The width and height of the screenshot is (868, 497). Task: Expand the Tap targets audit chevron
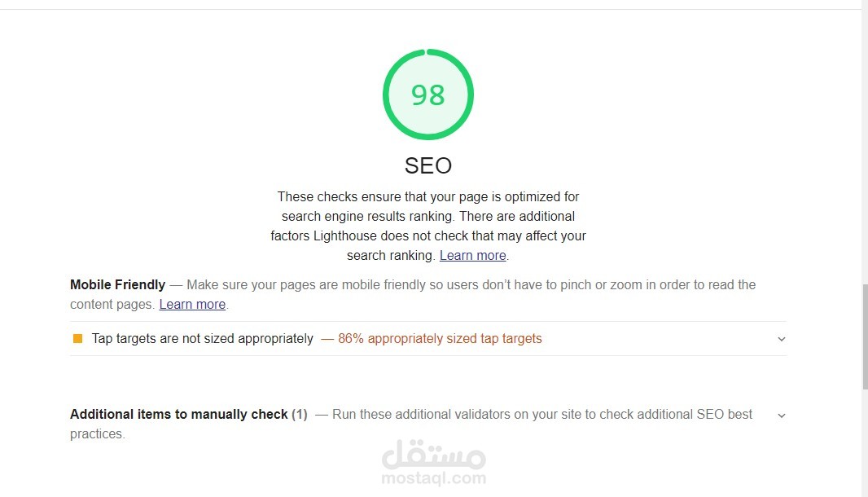[x=781, y=339]
